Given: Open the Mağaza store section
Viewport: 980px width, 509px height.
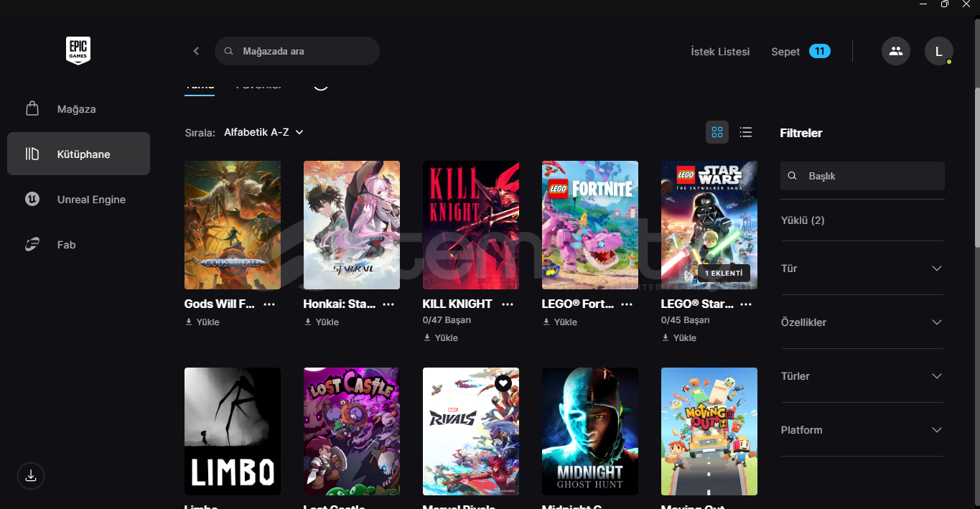Looking at the screenshot, I should point(78,109).
